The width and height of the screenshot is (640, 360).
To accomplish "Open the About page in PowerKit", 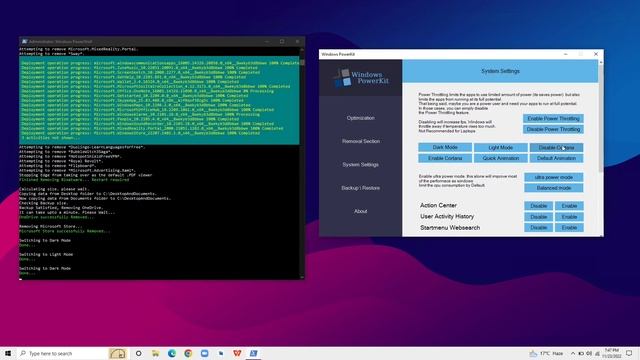I will click(x=360, y=211).
